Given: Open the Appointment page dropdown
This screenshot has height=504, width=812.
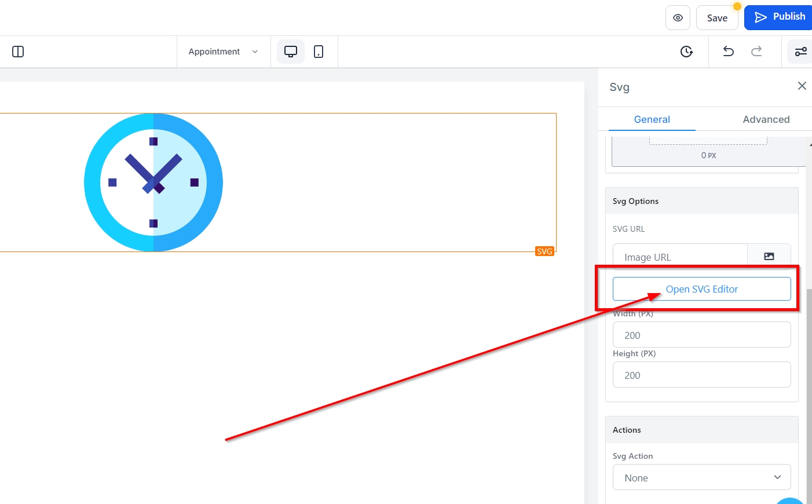Looking at the screenshot, I should (x=223, y=52).
